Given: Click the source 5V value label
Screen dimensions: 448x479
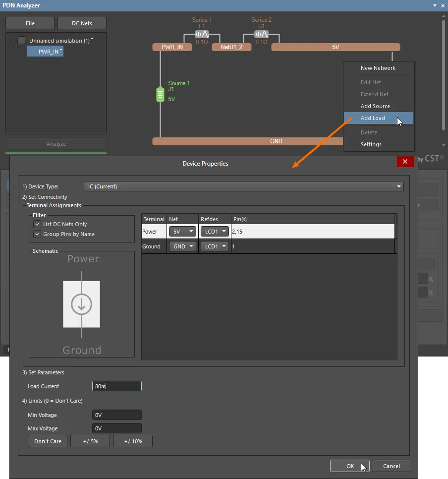Looking at the screenshot, I should [171, 99].
